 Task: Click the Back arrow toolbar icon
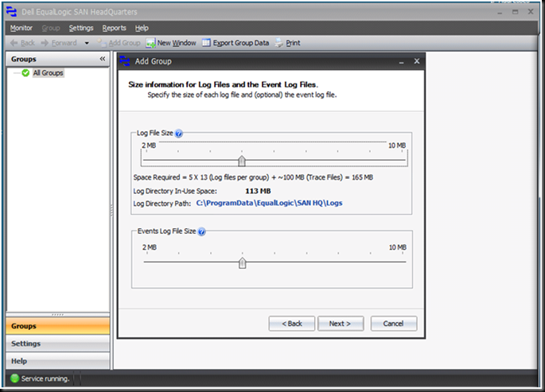14,43
